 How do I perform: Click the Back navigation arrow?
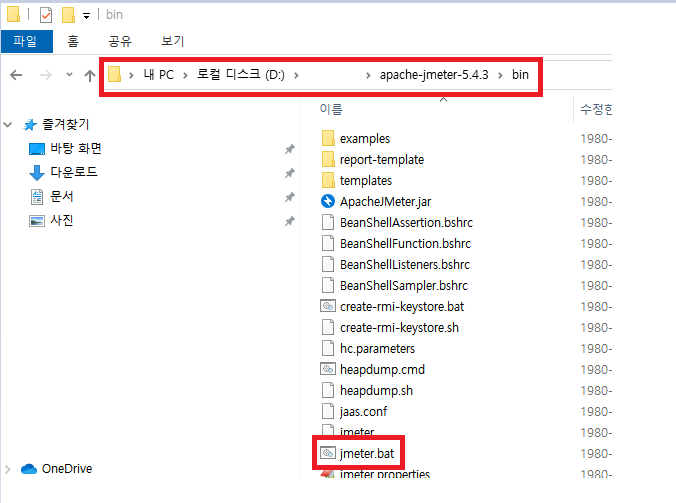coord(16,75)
